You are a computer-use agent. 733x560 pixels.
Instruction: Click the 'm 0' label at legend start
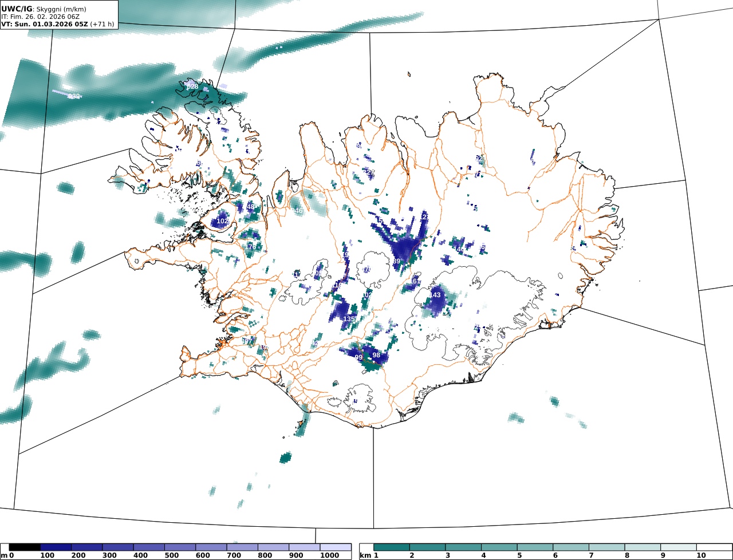click(x=7, y=555)
